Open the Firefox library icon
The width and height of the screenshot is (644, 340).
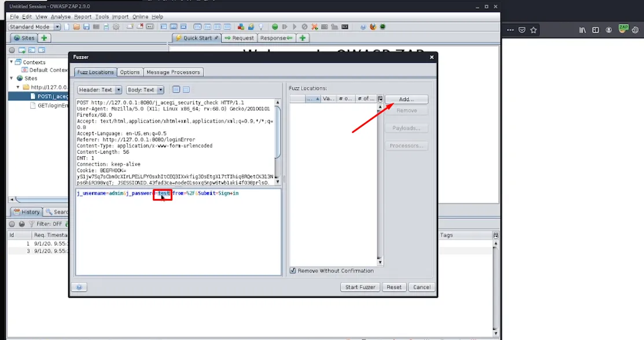[x=583, y=30]
